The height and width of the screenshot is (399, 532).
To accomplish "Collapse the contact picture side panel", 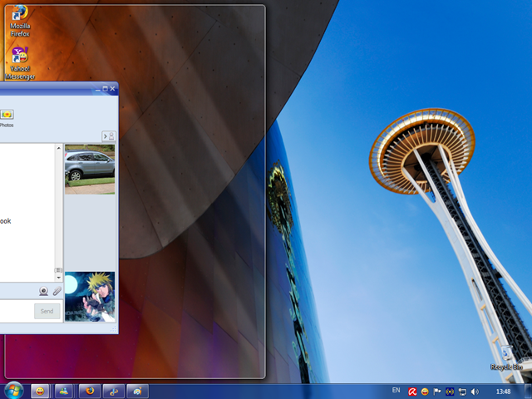I will click(108, 135).
